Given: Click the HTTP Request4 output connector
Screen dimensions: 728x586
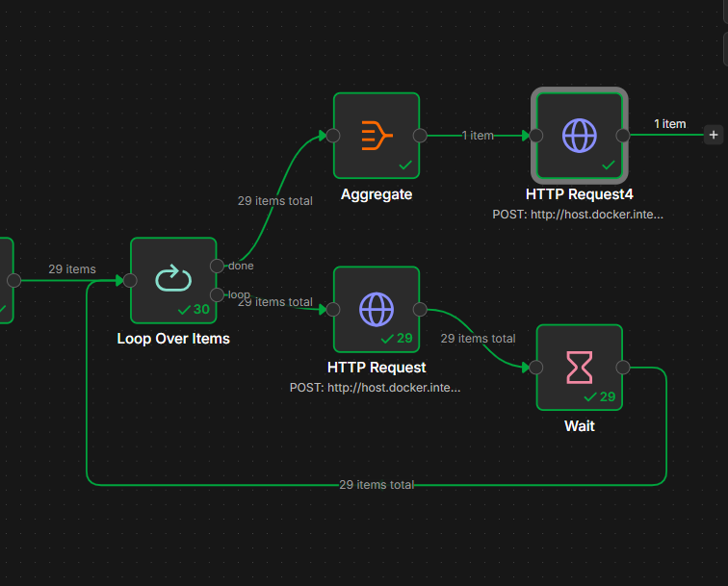Looking at the screenshot, I should [623, 136].
